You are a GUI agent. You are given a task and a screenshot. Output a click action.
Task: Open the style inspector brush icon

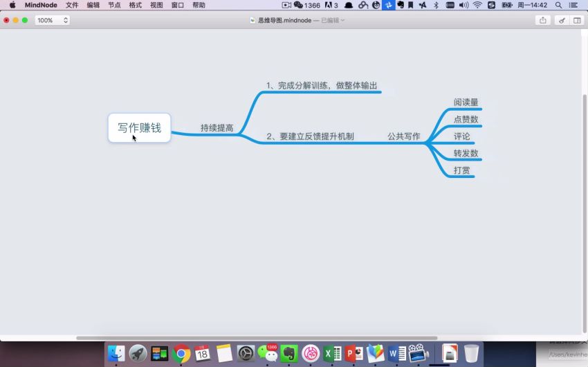click(562, 20)
